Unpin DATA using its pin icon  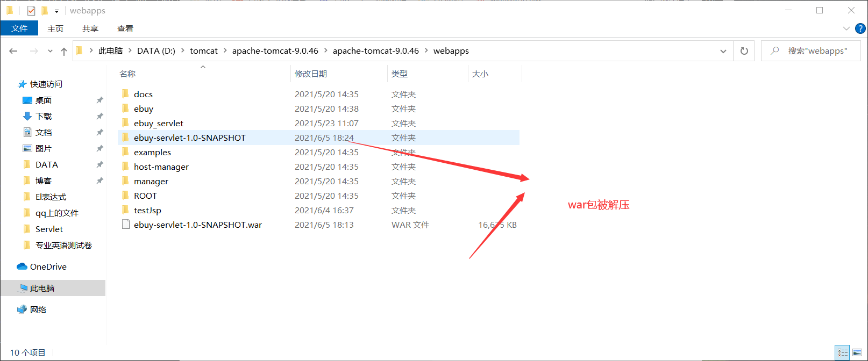tap(99, 165)
